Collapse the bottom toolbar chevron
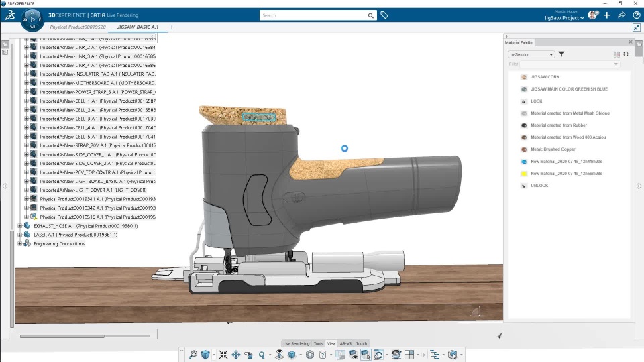The height and width of the screenshot is (362, 644). (x=182, y=351)
